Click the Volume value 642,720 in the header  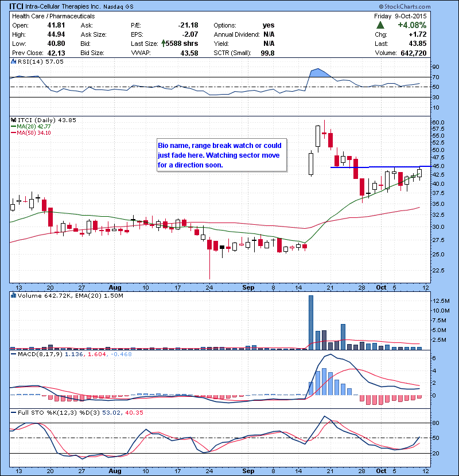[x=414, y=53]
